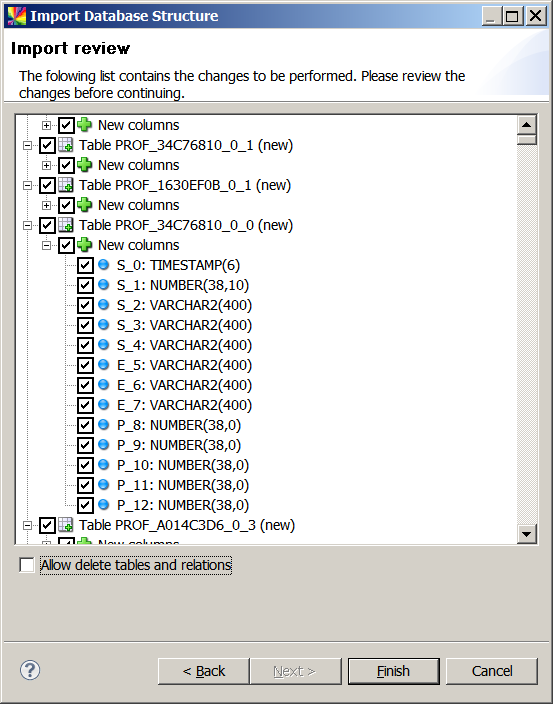Click the blue column icon for P_10
Screen dimensions: 553x704
click(104, 464)
